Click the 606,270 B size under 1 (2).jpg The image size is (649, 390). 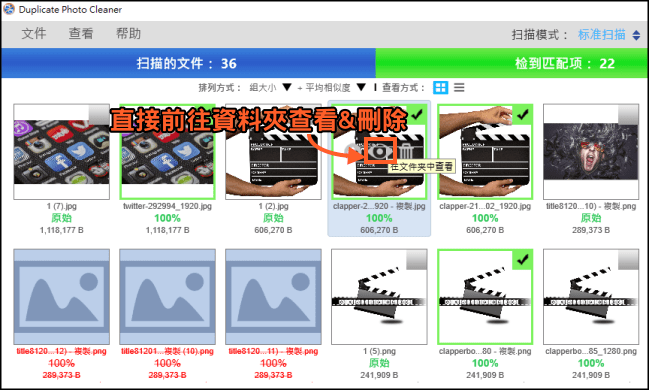tap(273, 230)
